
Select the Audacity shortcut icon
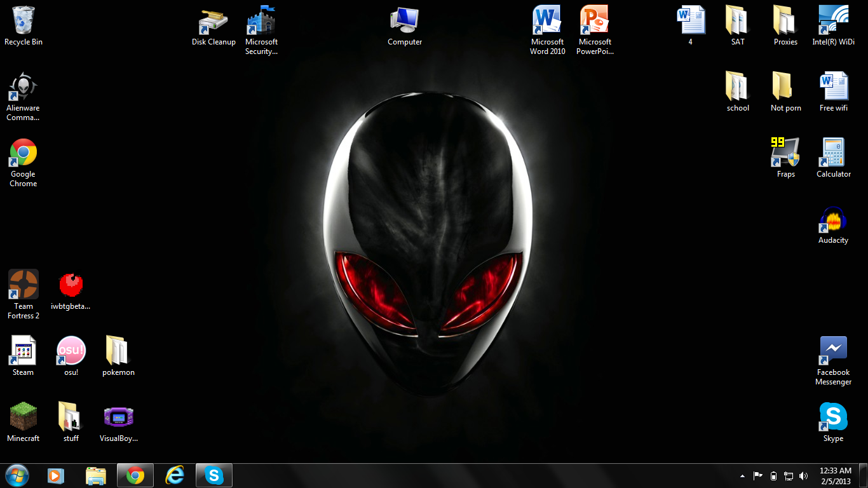coord(833,219)
